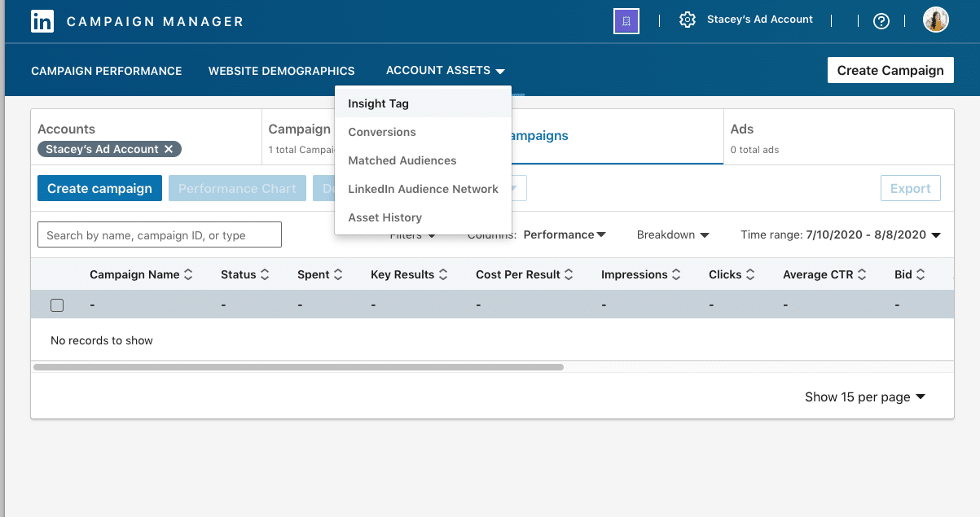The width and height of the screenshot is (980, 517).
Task: Click the white Create Campaign button
Action: pyautogui.click(x=890, y=70)
